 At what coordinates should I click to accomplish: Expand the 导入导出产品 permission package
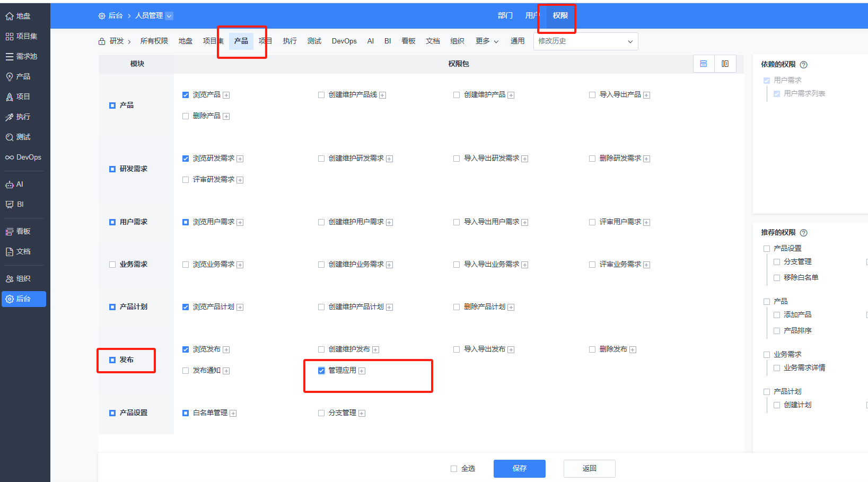[647, 95]
